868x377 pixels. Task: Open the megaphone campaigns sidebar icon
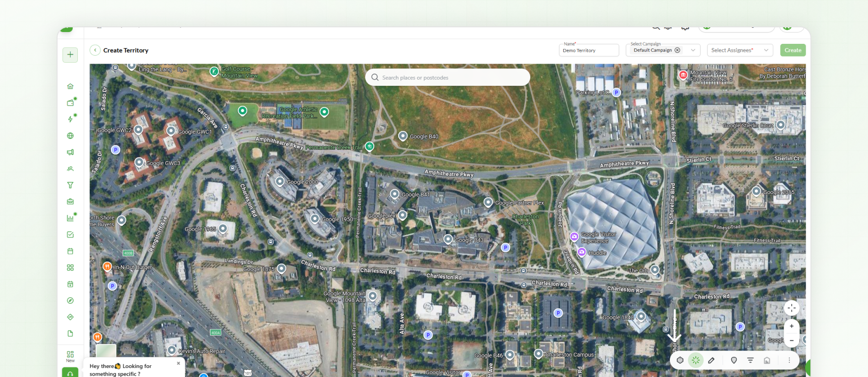tap(70, 152)
